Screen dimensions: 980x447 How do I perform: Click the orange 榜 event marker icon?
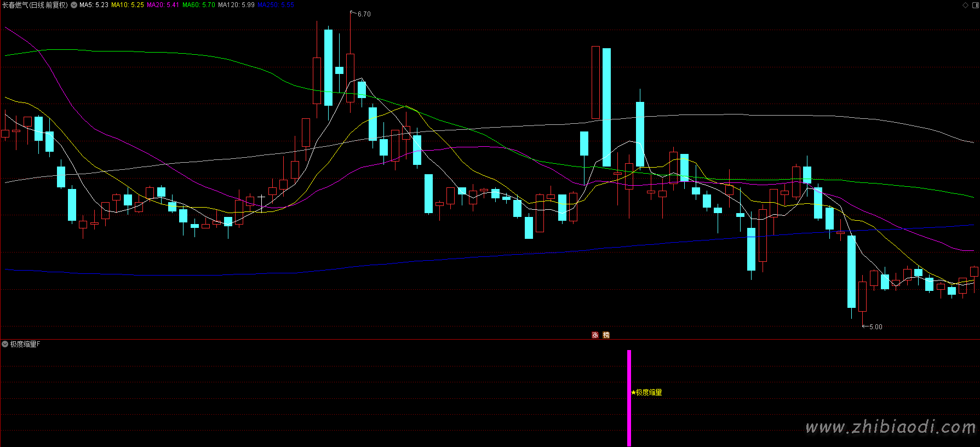(x=606, y=335)
